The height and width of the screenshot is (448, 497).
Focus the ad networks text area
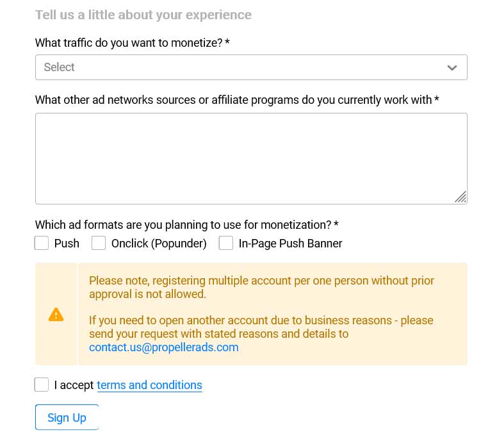(251, 159)
